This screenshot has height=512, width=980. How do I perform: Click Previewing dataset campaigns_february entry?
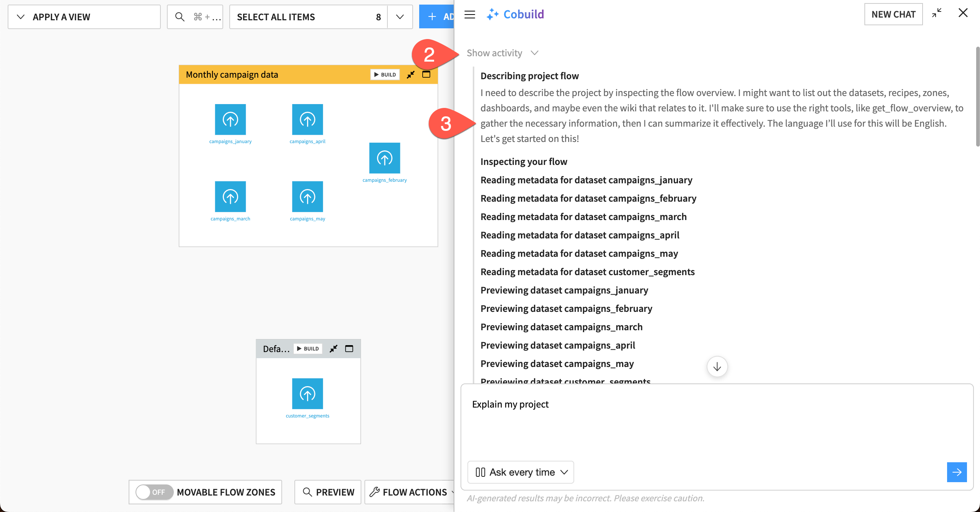point(566,308)
